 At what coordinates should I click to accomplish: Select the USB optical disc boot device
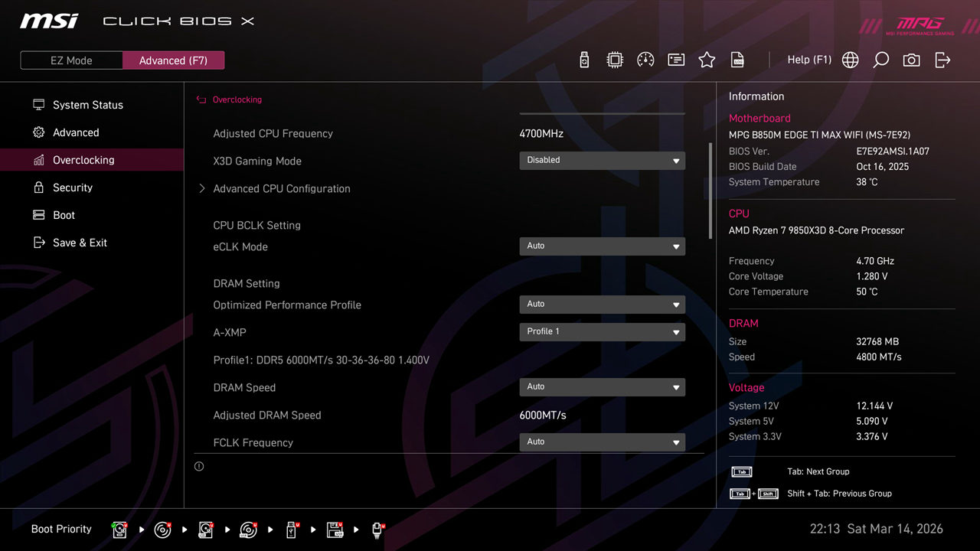point(249,530)
